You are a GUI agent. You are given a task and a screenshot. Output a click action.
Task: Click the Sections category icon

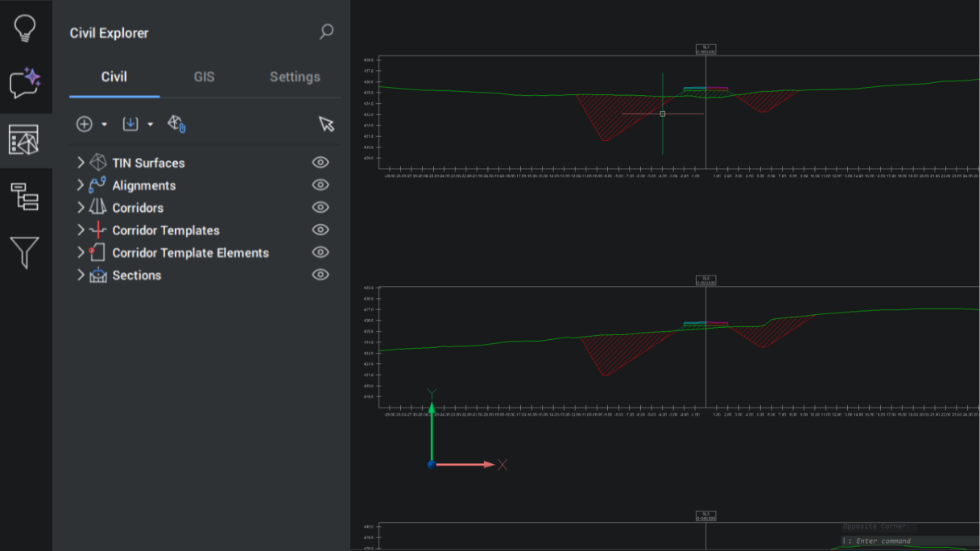tap(98, 275)
